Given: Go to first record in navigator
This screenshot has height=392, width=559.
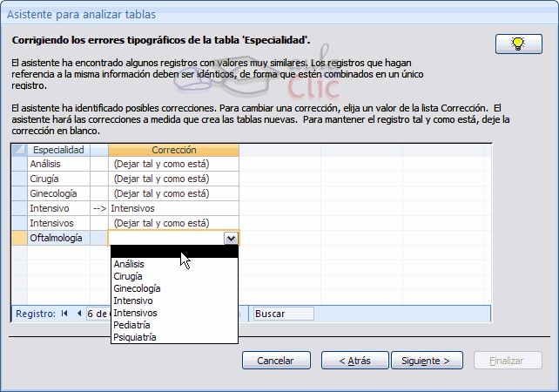Looking at the screenshot, I should (64, 314).
